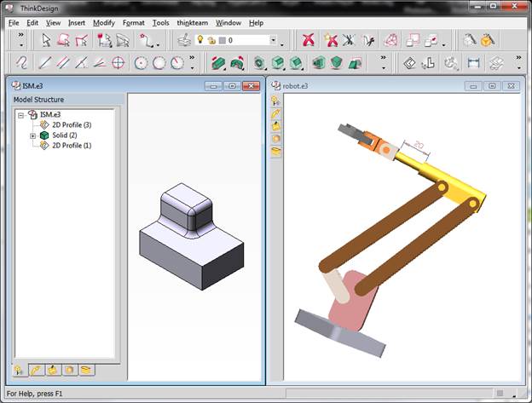
Task: Select the arrow pointer selection tool
Action: (x=46, y=40)
